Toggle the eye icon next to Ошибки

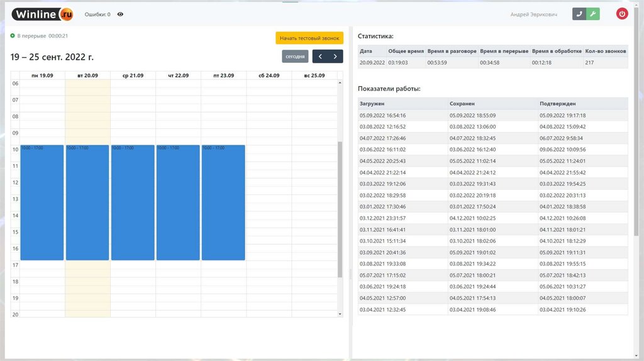click(120, 14)
